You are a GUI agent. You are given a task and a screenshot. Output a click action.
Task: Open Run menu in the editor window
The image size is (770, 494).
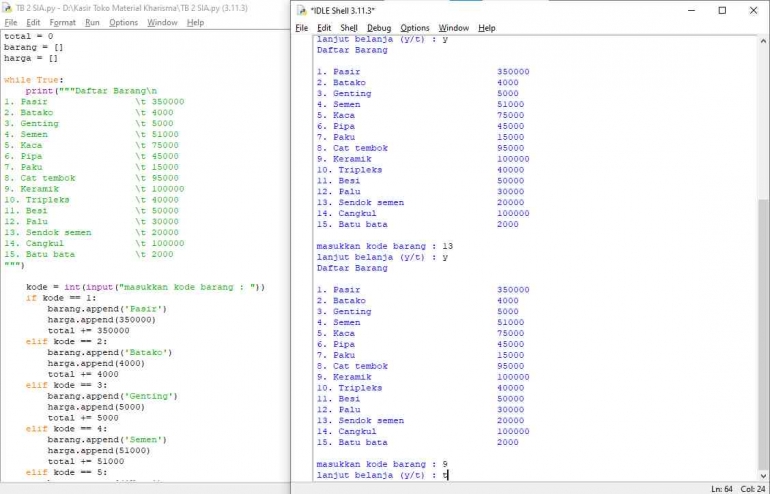(x=92, y=23)
